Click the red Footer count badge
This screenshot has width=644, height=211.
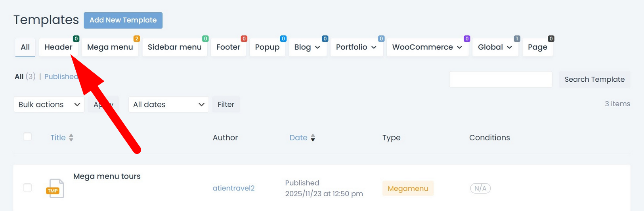[244, 39]
